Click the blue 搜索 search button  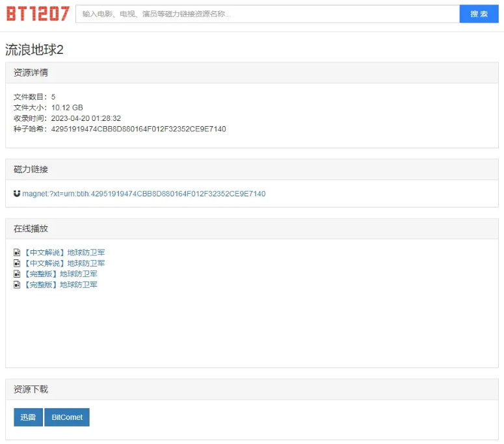coord(479,14)
